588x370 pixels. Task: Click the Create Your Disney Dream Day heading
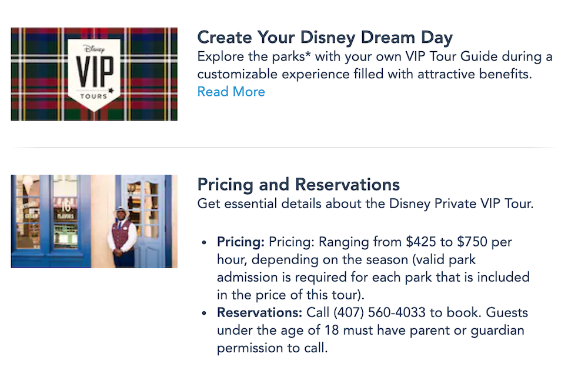point(325,38)
